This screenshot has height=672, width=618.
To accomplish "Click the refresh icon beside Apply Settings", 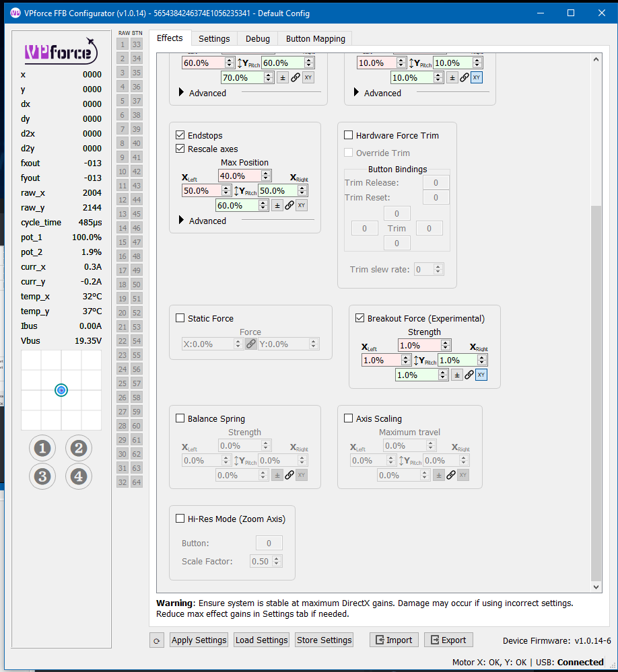I will tap(157, 640).
